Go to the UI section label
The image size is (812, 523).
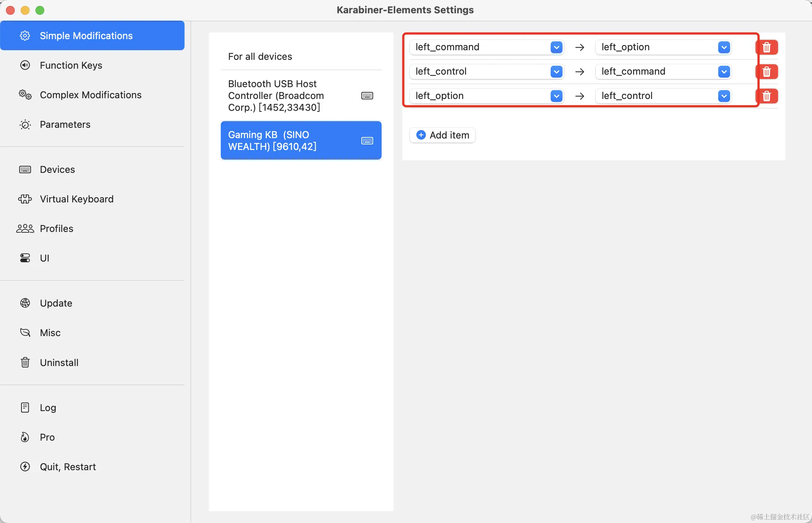pos(45,258)
